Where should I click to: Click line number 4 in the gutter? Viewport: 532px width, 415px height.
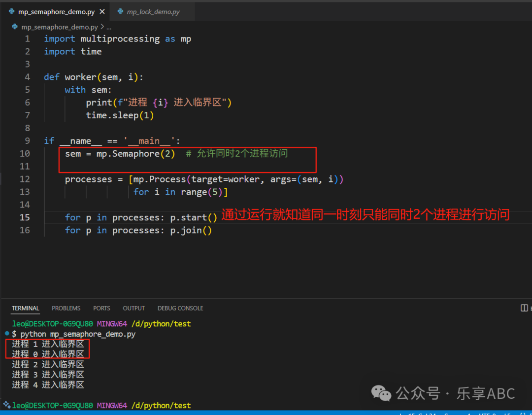(28, 77)
